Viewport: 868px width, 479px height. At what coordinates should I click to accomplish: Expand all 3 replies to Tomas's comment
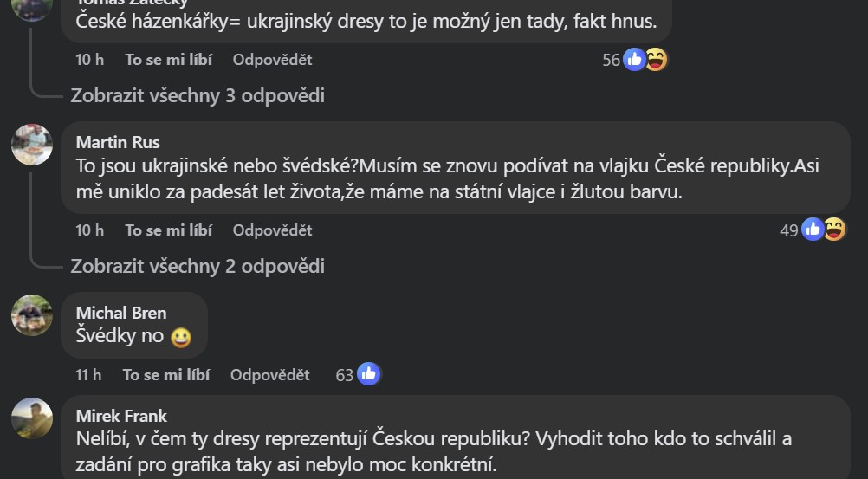click(198, 95)
